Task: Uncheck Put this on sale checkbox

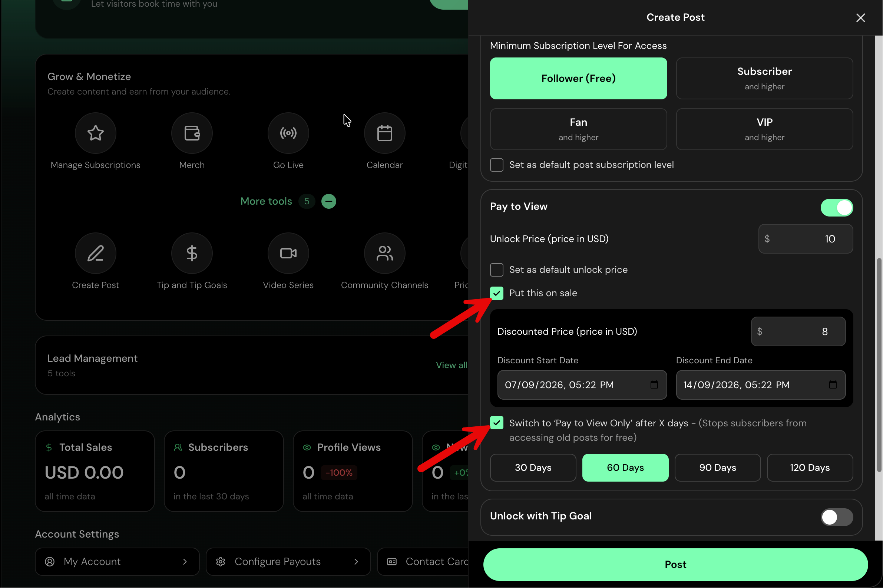Action: [496, 293]
